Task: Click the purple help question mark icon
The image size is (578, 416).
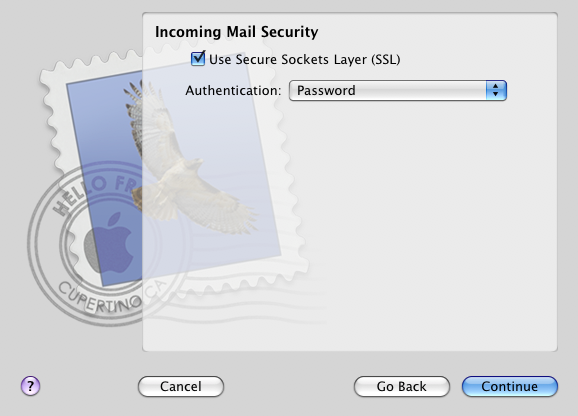Action: click(30, 386)
